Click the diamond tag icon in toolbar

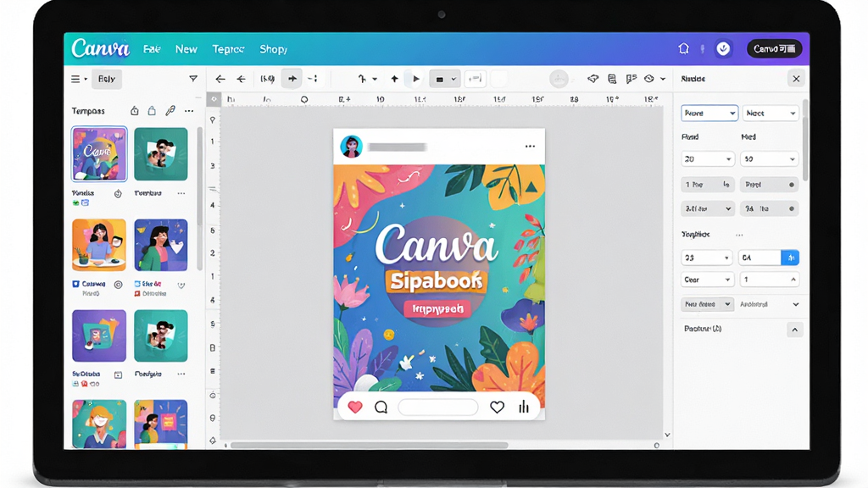(593, 79)
